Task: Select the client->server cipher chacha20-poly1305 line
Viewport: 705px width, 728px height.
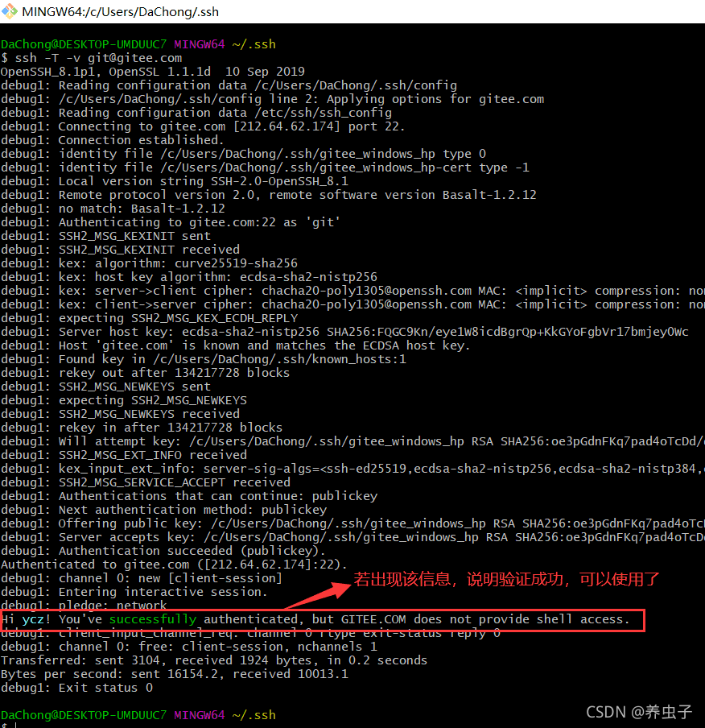Action: tap(352, 304)
